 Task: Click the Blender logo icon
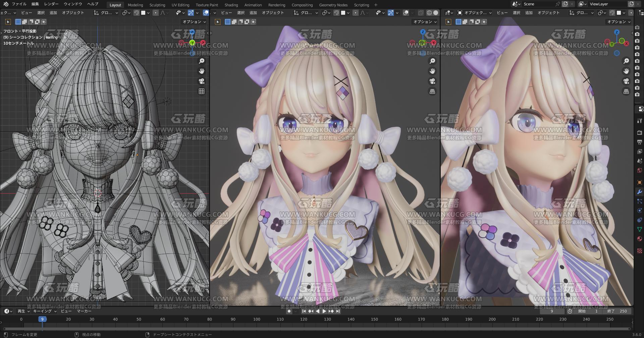(6, 4)
